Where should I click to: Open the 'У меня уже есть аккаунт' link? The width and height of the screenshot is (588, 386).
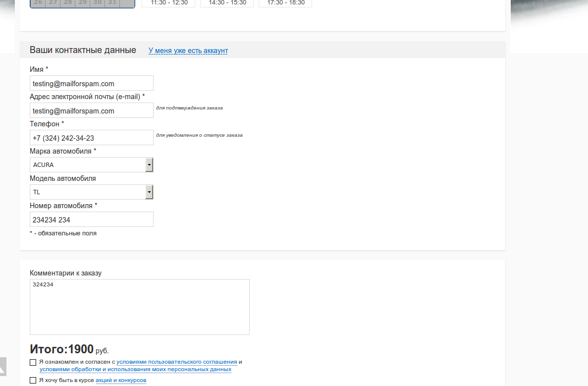point(188,51)
